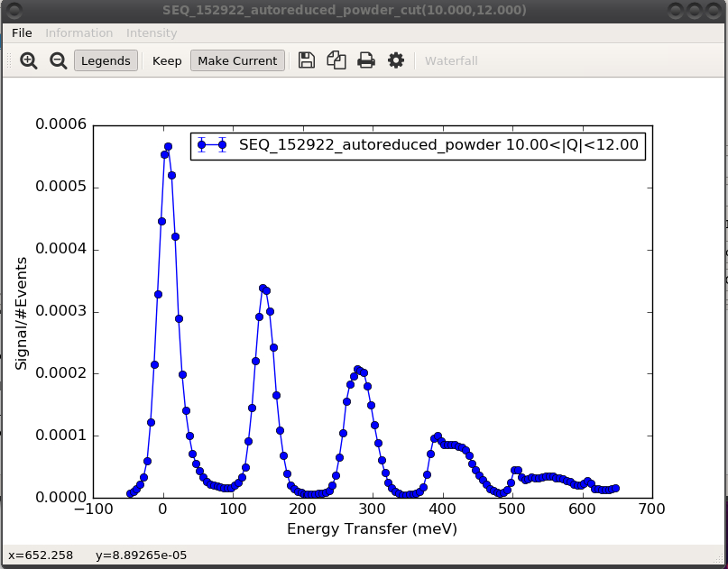Screen dimensions: 728x569
Task: Activate the Make Current button
Action: [237, 61]
